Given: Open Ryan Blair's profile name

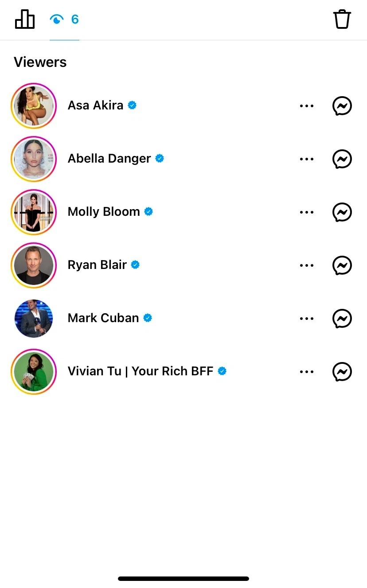Looking at the screenshot, I should tap(97, 265).
